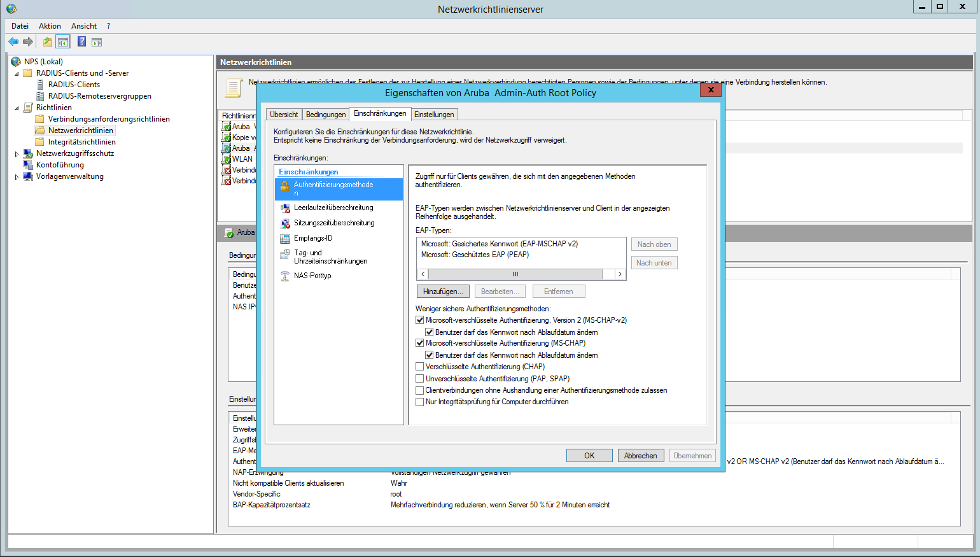The height and width of the screenshot is (557, 980).
Task: Enable Unverschlüsselte Authentifizierung (PAP, SPAP) checkbox
Action: click(420, 379)
